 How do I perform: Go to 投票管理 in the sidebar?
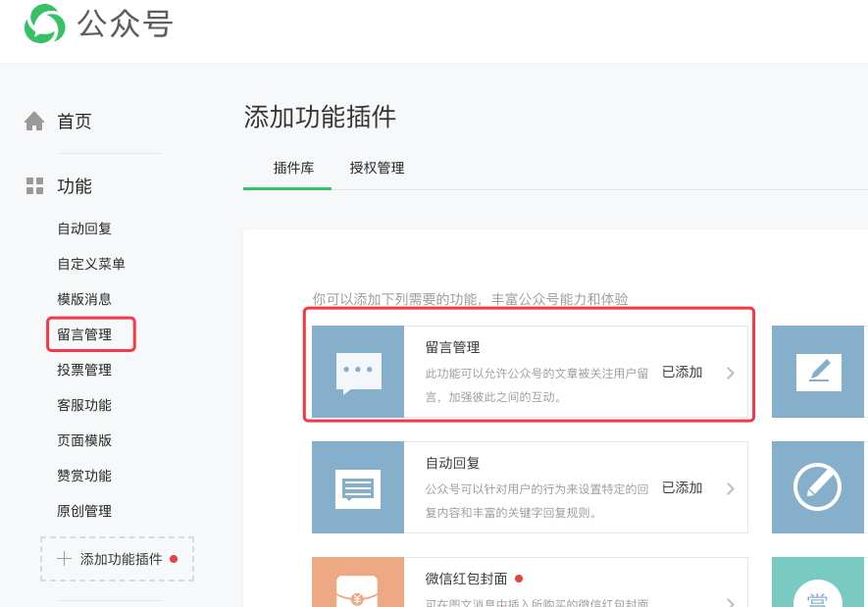point(84,370)
